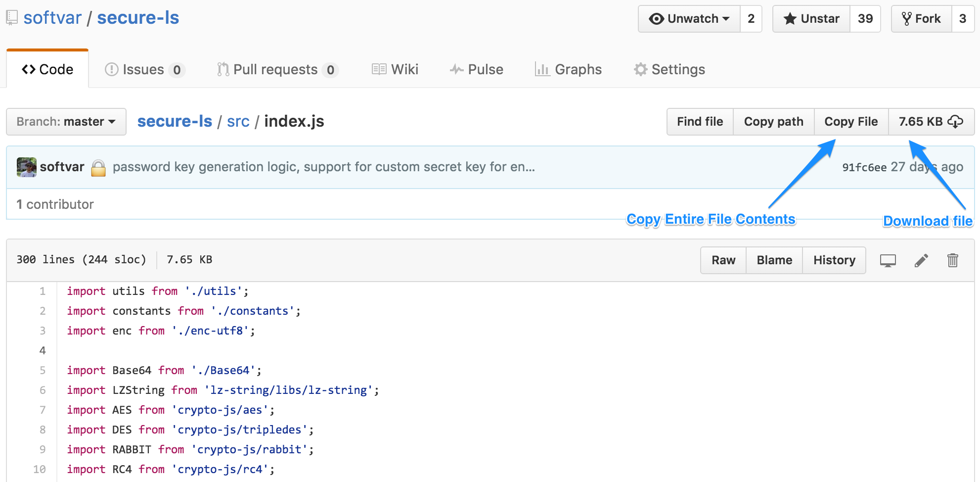980x482 pixels.
Task: Open the Pull requests tab
Action: point(276,70)
